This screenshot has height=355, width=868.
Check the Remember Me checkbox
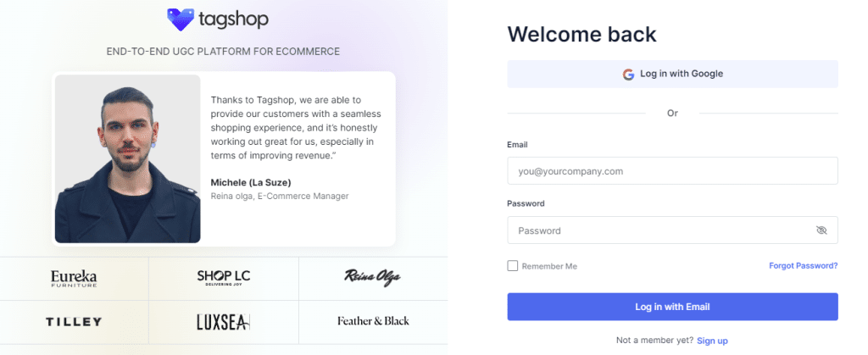(x=513, y=266)
